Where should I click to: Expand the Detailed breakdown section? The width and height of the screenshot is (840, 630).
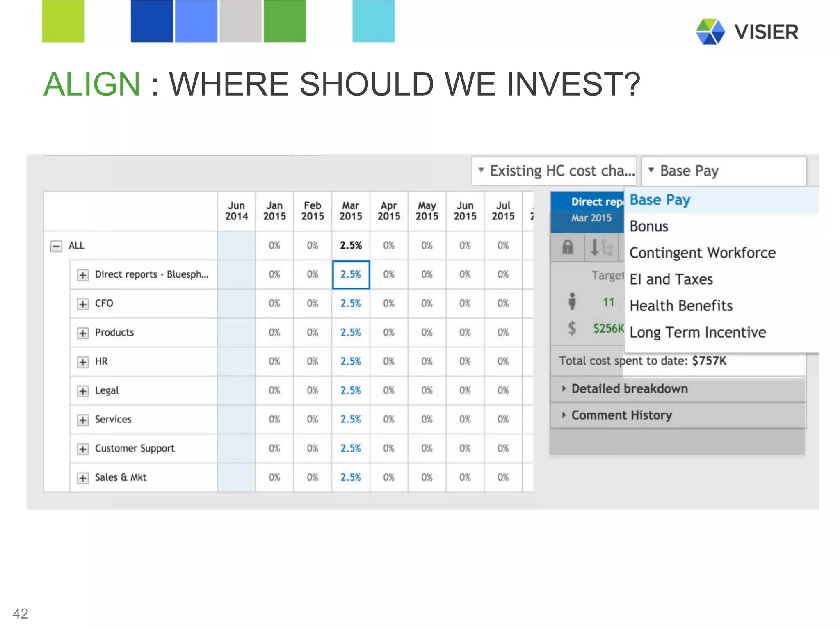(x=678, y=389)
